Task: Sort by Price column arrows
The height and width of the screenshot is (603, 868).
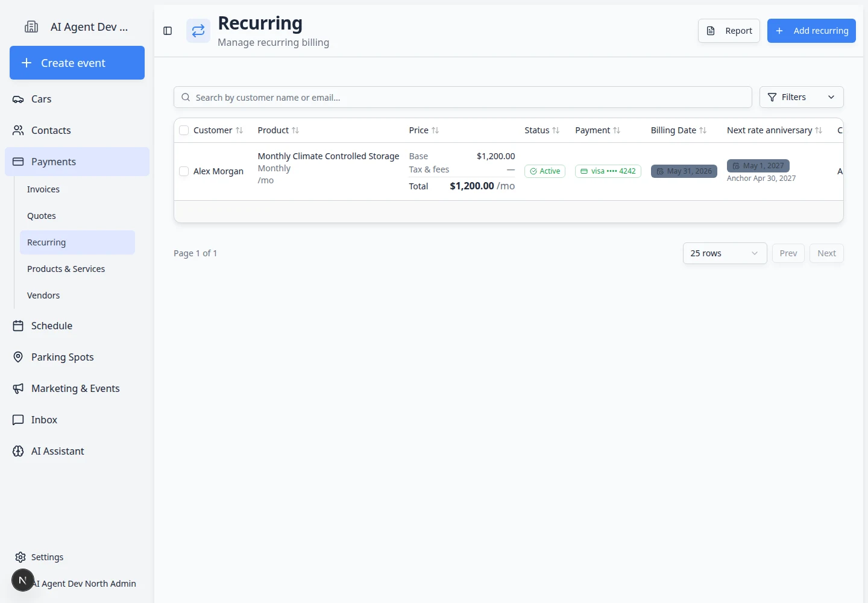Action: click(x=435, y=130)
